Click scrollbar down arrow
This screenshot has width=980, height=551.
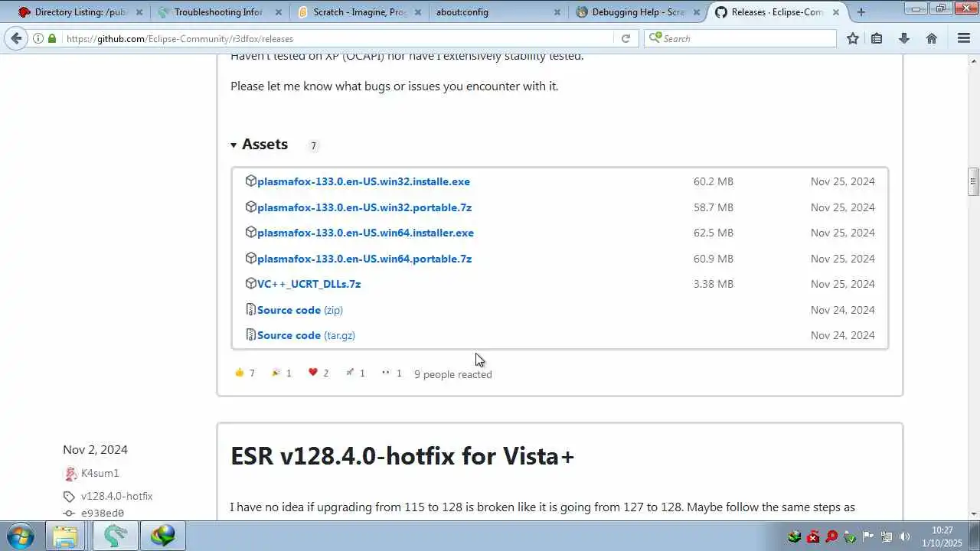point(973,514)
